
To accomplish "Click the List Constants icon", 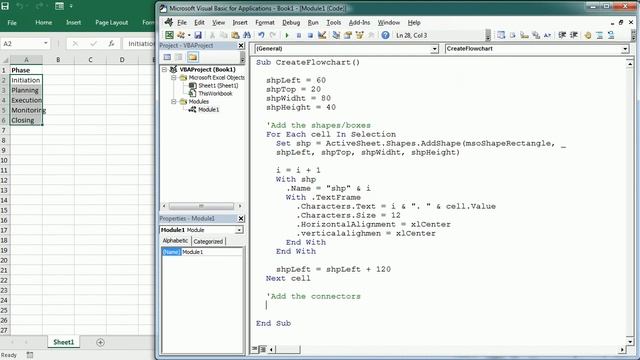I will coord(513,36).
